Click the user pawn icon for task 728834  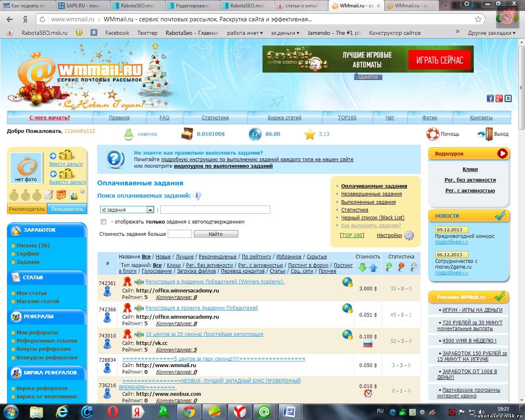pyautogui.click(x=107, y=368)
